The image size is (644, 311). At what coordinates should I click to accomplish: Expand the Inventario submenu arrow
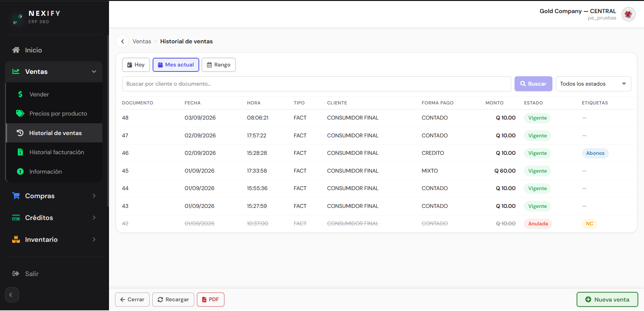pyautogui.click(x=94, y=239)
